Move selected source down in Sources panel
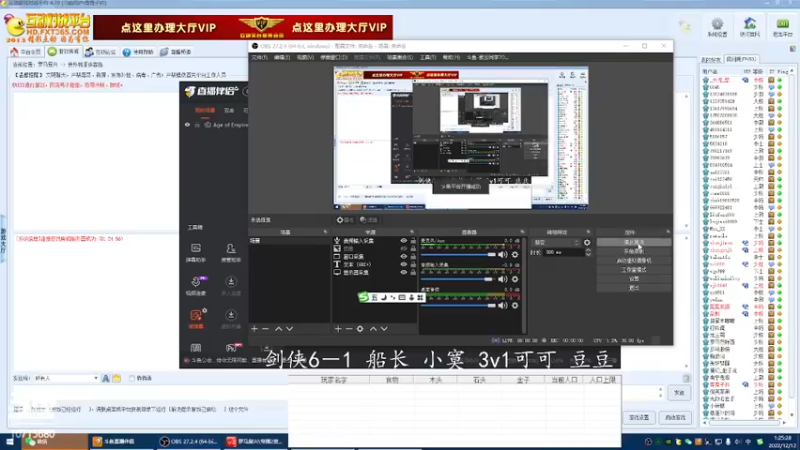This screenshot has height=450, width=800. (x=384, y=329)
